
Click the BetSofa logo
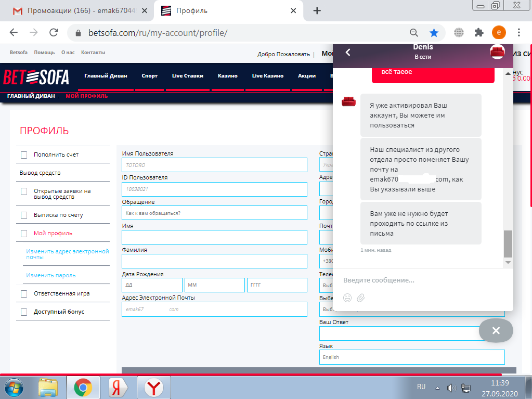tap(36, 77)
